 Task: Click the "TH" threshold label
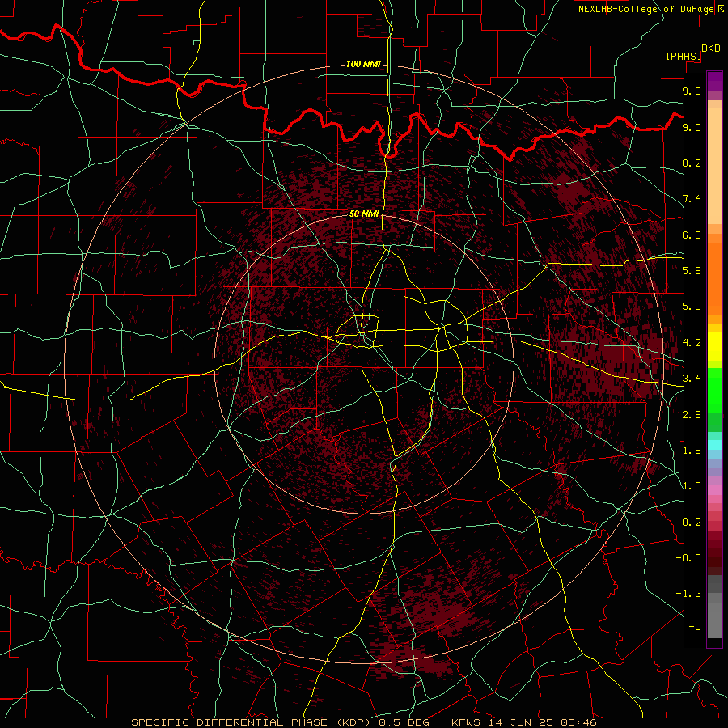point(695,630)
